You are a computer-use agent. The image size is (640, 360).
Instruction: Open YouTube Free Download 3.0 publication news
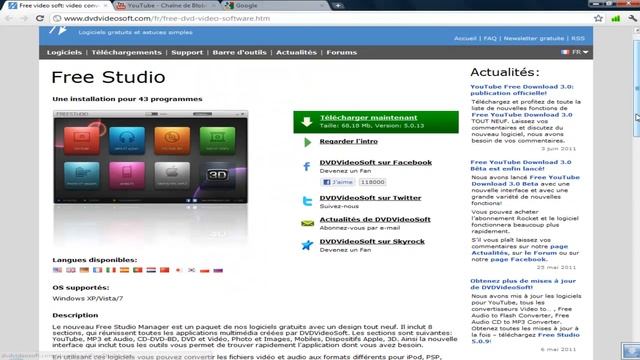pyautogui.click(x=522, y=90)
